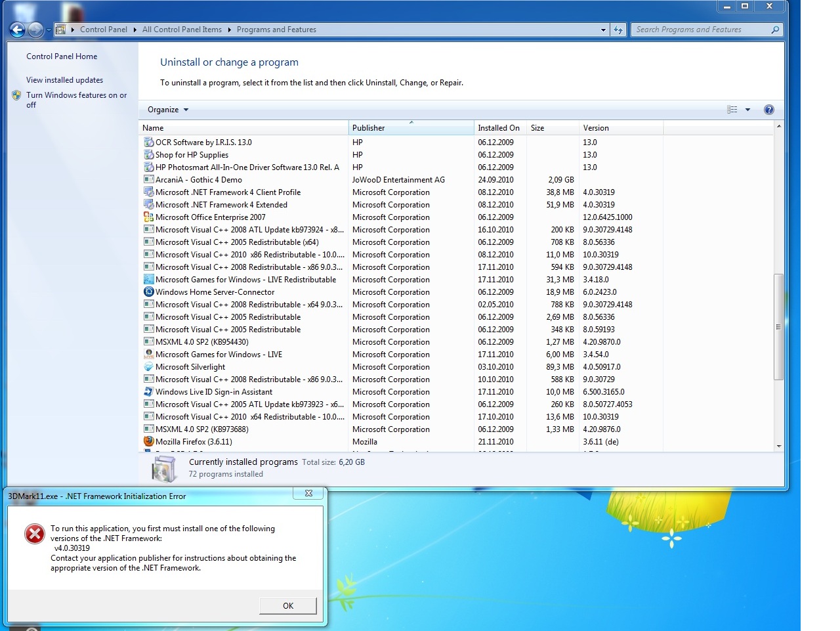Image resolution: width=840 pixels, height=631 pixels.
Task: Sort by the Size column header
Action: pos(553,128)
